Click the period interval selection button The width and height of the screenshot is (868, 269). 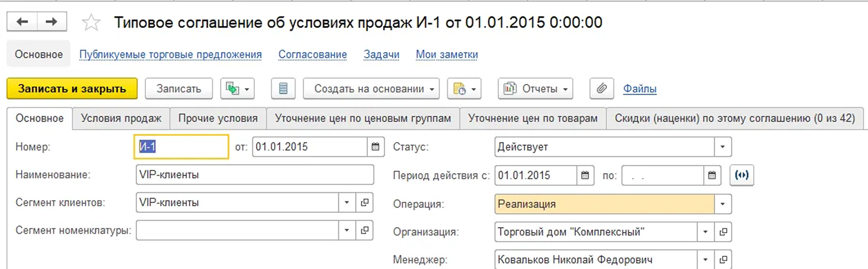click(x=741, y=175)
